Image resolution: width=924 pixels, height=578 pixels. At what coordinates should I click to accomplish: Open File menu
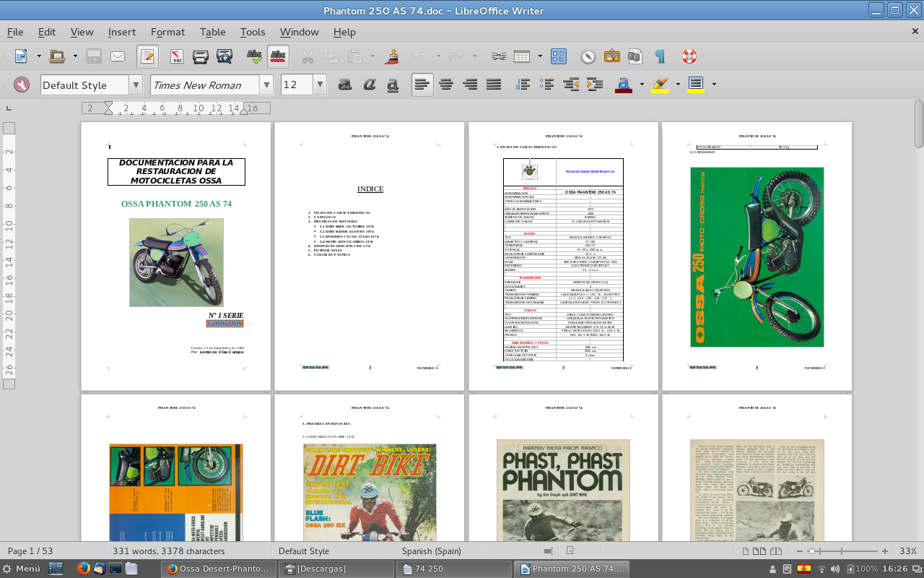tap(15, 32)
